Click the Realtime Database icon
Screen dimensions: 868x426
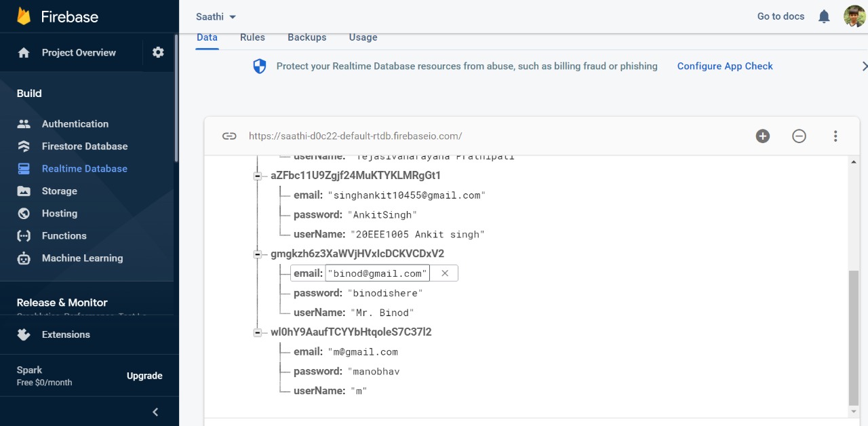click(24, 168)
